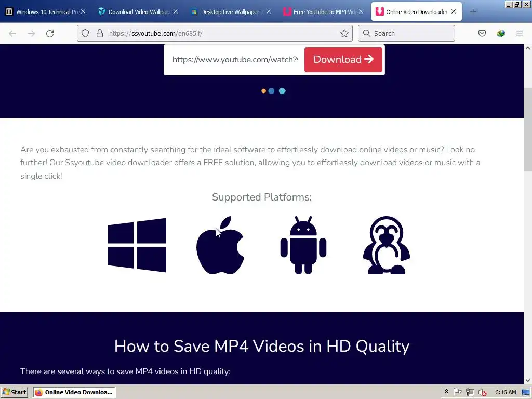Click the page vertical scrollbar thumb
Image resolution: width=532 pixels, height=399 pixels.
[x=528, y=129]
